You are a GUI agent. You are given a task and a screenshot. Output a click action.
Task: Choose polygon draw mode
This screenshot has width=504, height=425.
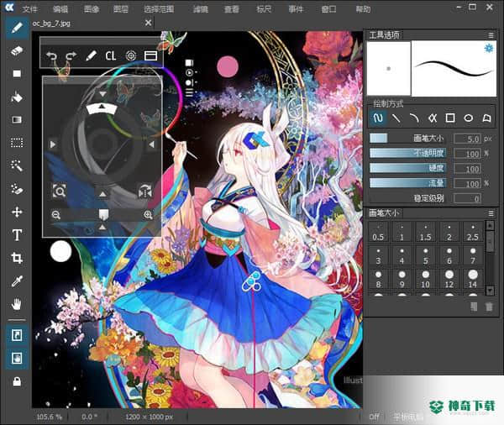click(486, 118)
